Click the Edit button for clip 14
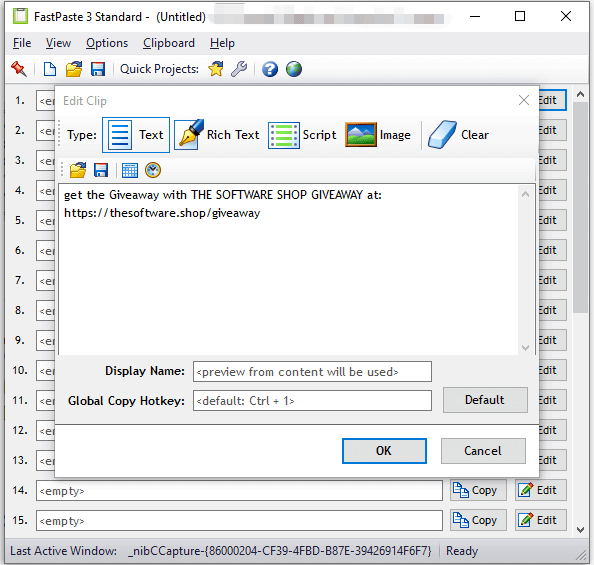The height and width of the screenshot is (565, 594). click(541, 490)
